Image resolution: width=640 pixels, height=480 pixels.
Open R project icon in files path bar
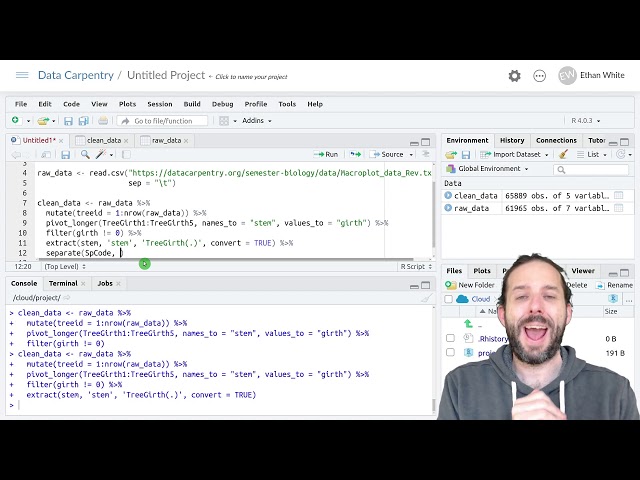coord(612,298)
